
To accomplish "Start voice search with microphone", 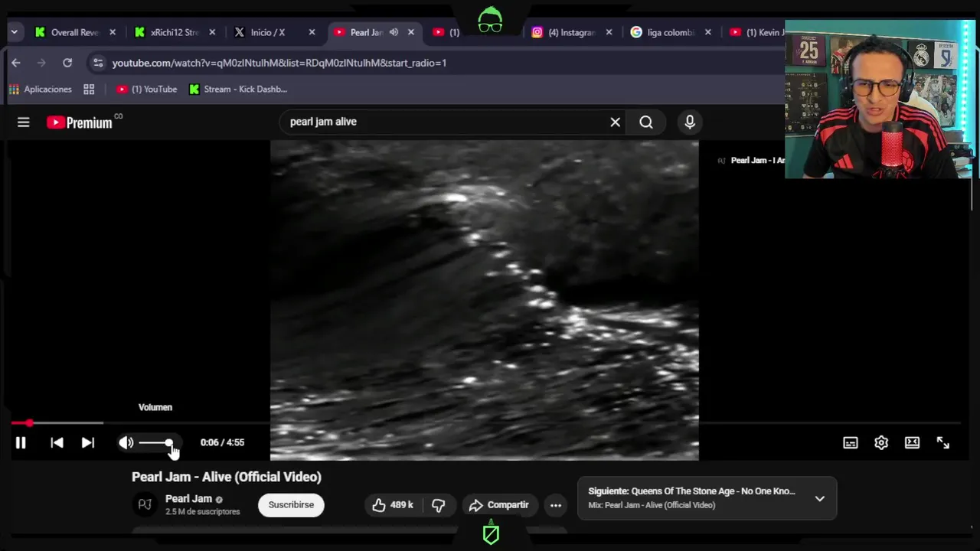I will [690, 122].
